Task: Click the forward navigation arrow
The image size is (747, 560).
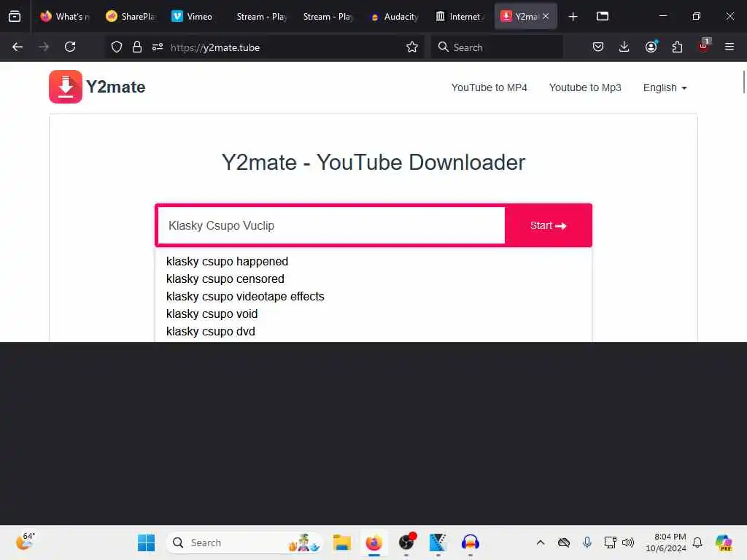Action: point(44,47)
